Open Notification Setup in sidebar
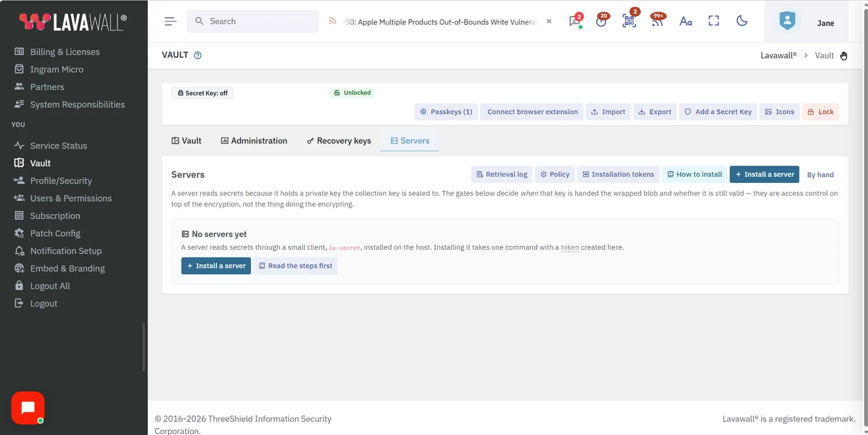 click(x=66, y=251)
